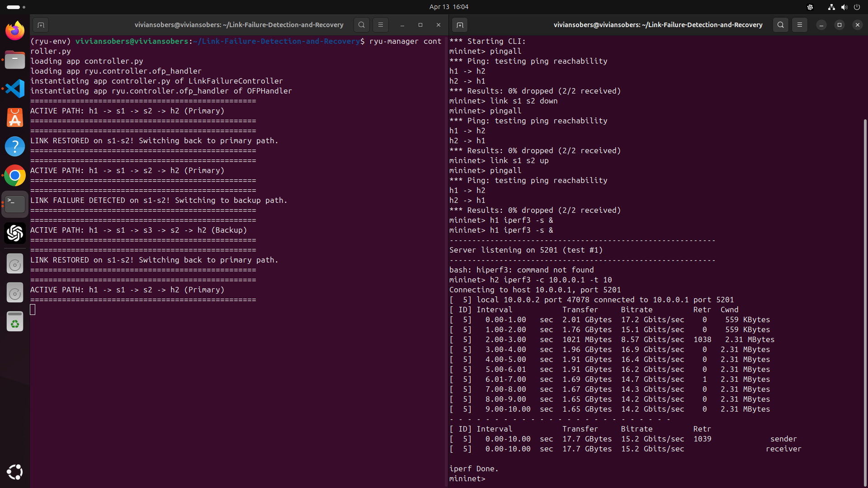Open the right terminal hamburger menu
Image resolution: width=868 pixels, height=488 pixels.
pos(800,25)
